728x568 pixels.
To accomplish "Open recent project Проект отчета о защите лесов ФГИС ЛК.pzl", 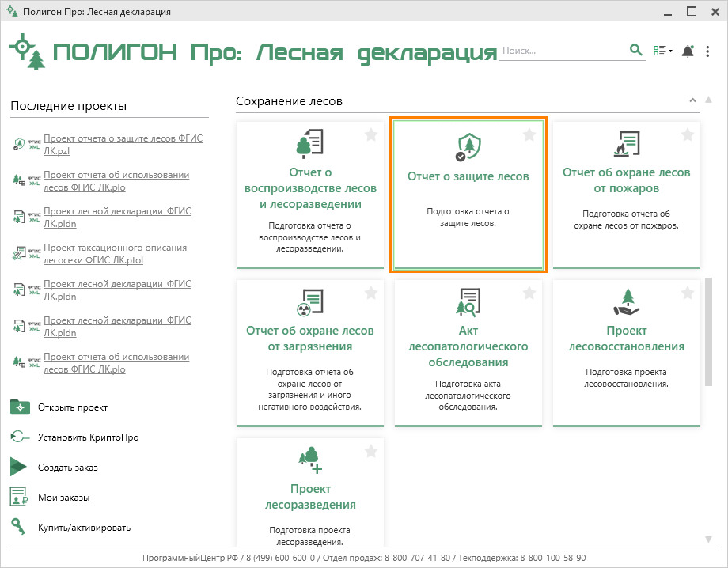I will [123, 144].
